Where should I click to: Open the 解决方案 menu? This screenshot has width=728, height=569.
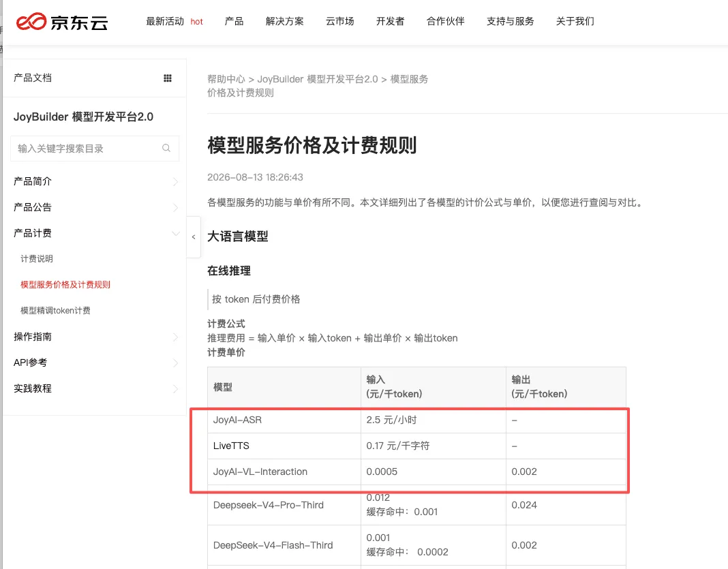(x=285, y=21)
